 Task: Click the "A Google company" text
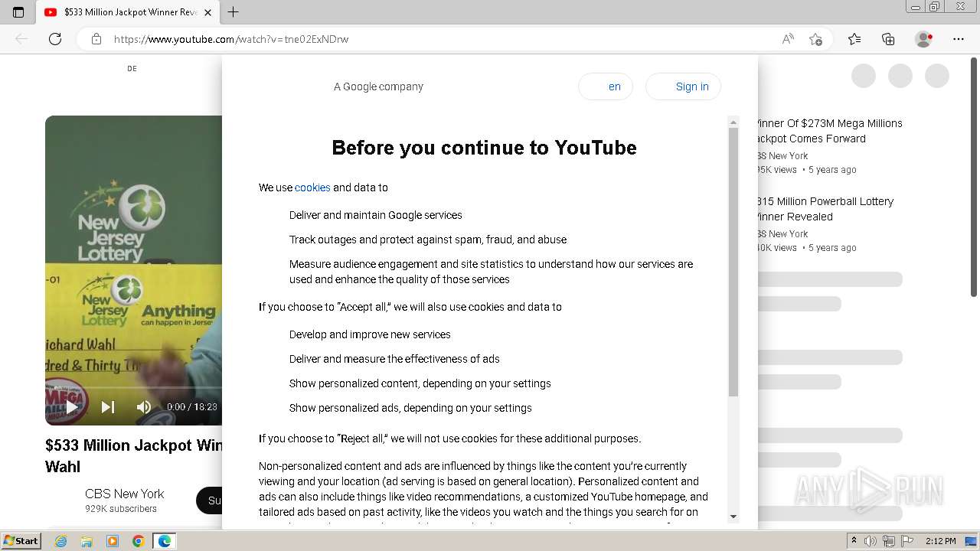click(378, 86)
